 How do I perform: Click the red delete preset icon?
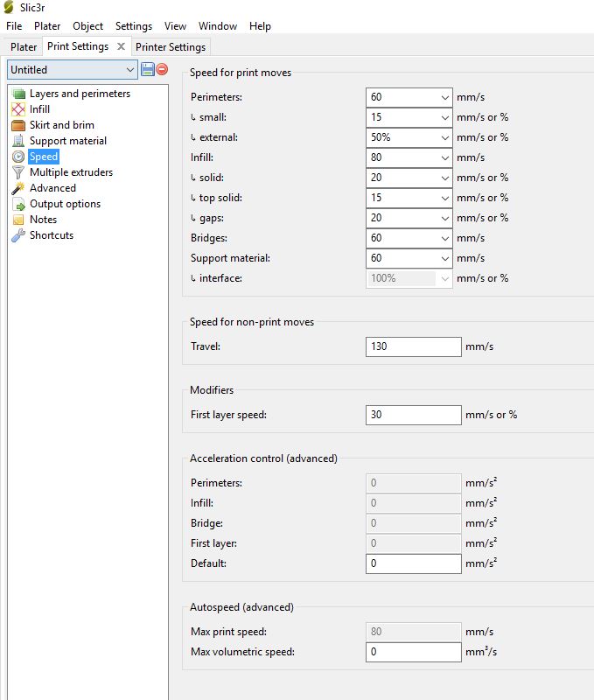(162, 69)
